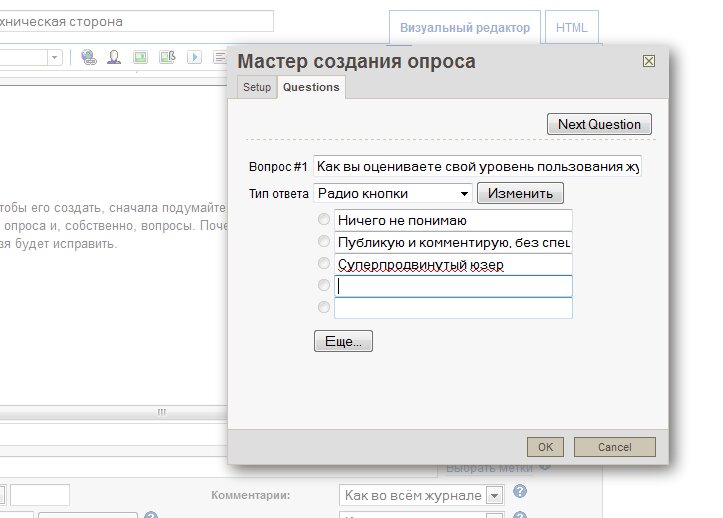Click help icon beside Комментарии dropdown
This screenshot has width=723, height=518.
[520, 493]
